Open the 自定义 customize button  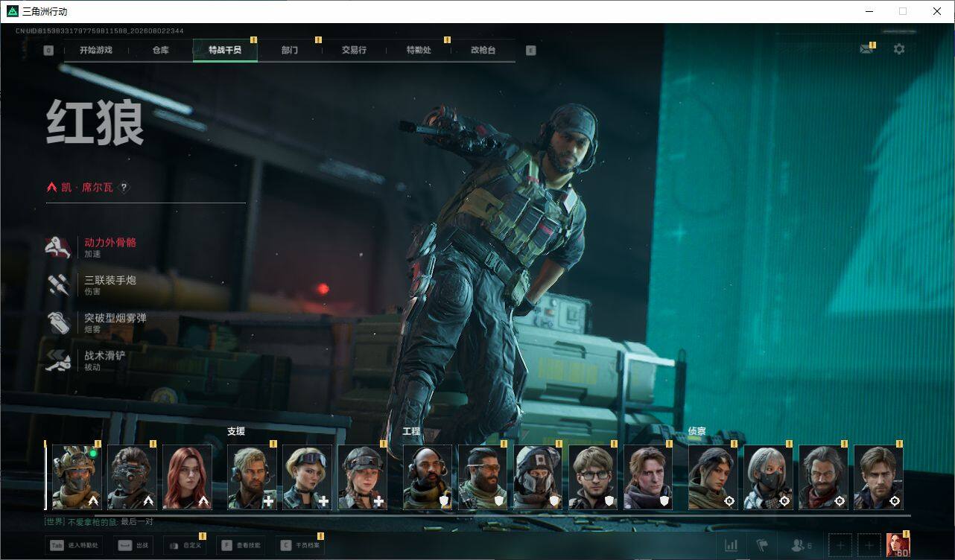(x=184, y=546)
